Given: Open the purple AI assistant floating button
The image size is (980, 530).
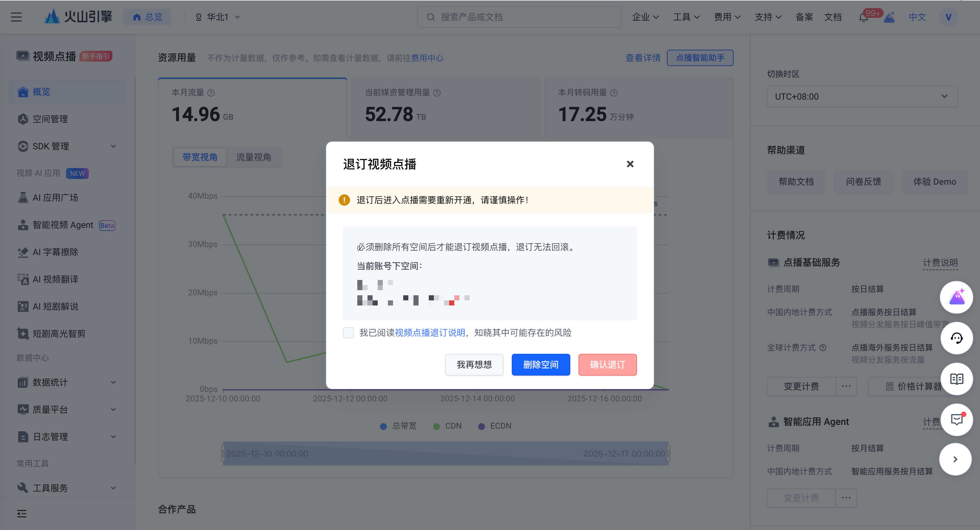Looking at the screenshot, I should pos(957,297).
